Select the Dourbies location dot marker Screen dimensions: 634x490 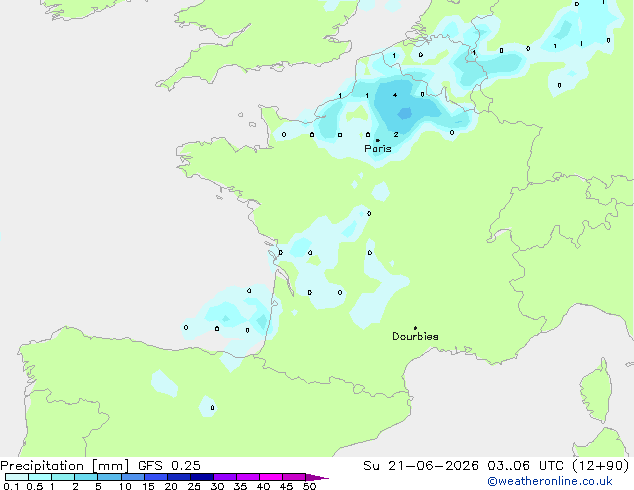click(415, 328)
